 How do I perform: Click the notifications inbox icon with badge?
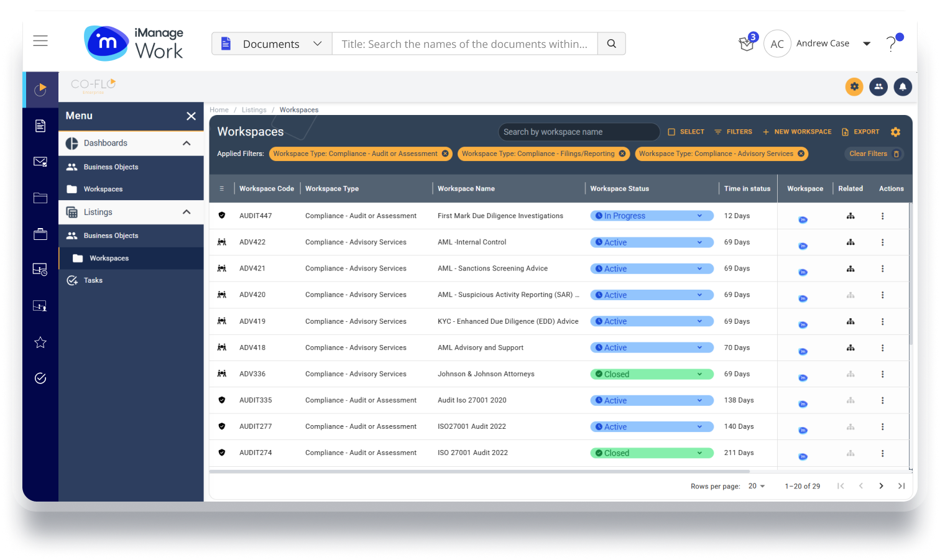coord(747,44)
